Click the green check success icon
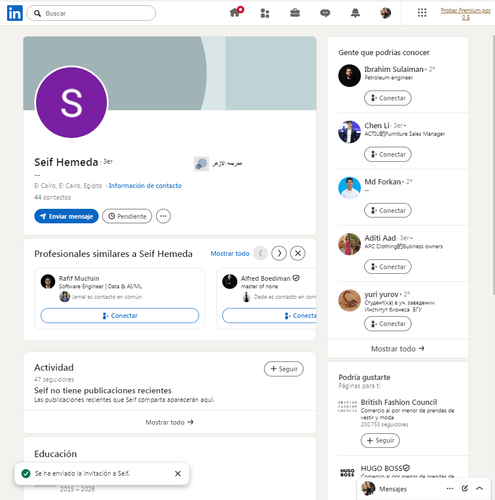 click(26, 474)
